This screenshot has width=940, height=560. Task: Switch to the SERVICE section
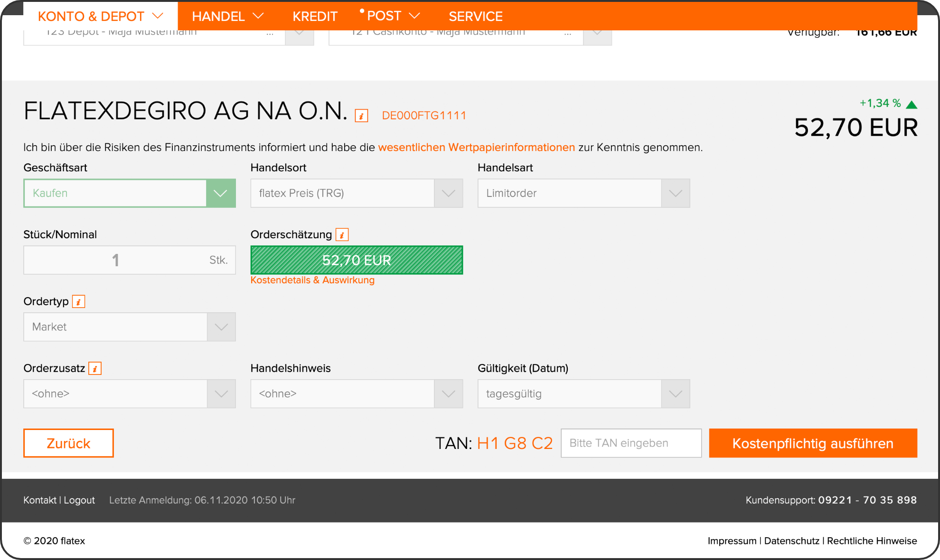pyautogui.click(x=475, y=16)
